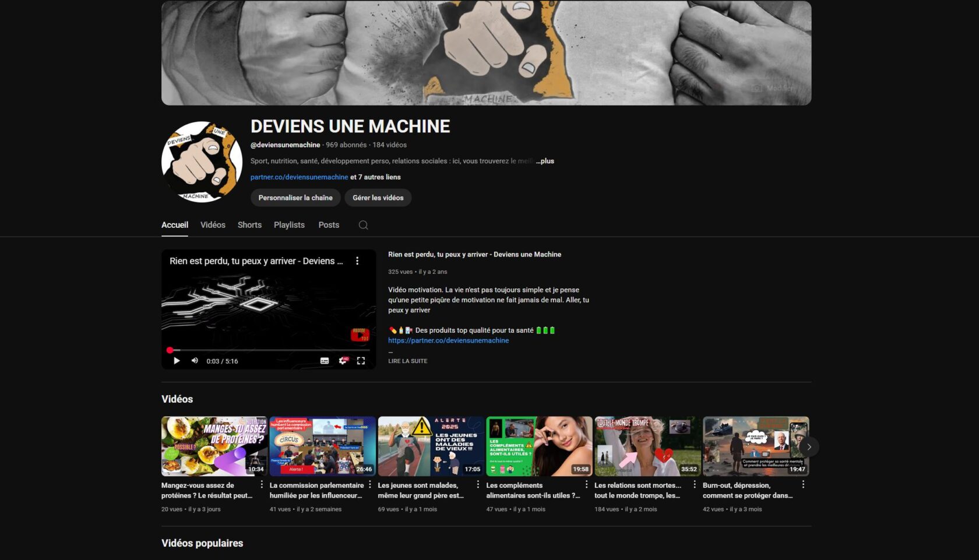Open the 'Burn-out, dépression' video thumbnail
Image resolution: width=979 pixels, height=560 pixels.
pyautogui.click(x=756, y=446)
